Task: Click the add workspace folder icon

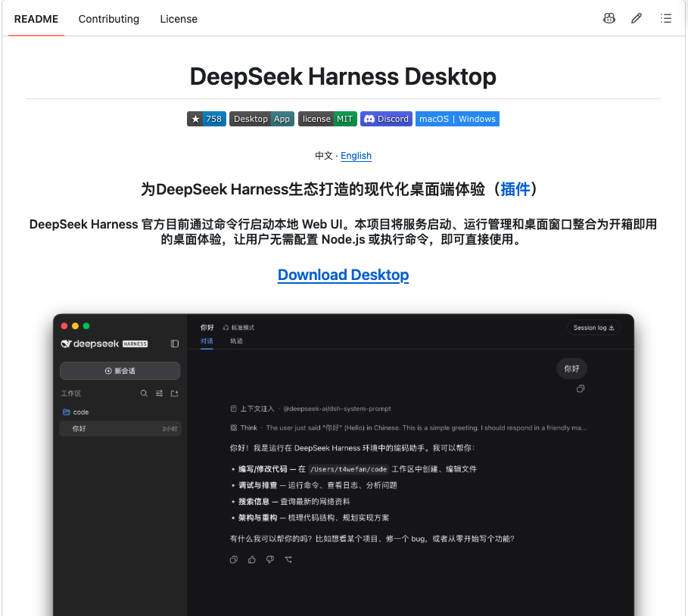Action: (x=175, y=393)
